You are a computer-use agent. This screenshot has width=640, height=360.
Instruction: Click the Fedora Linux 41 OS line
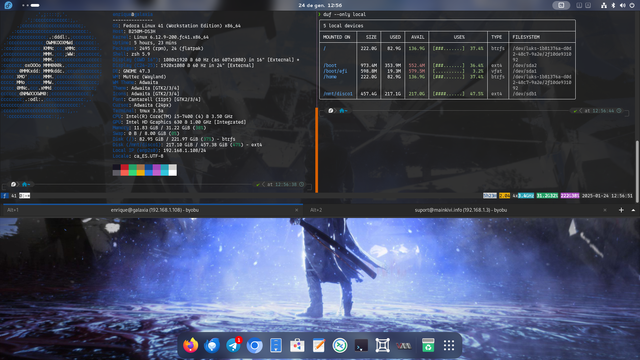(177, 26)
